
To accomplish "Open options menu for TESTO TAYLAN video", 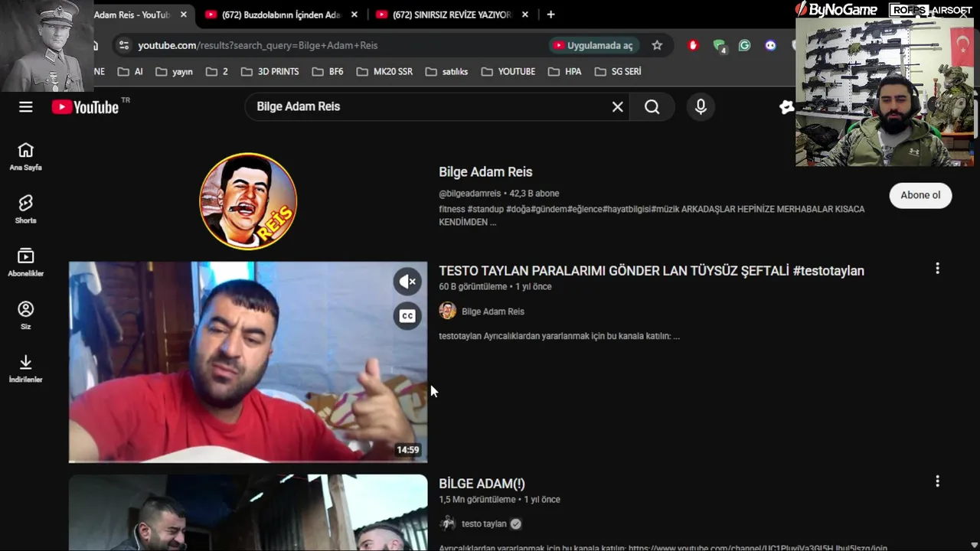I will pos(937,269).
